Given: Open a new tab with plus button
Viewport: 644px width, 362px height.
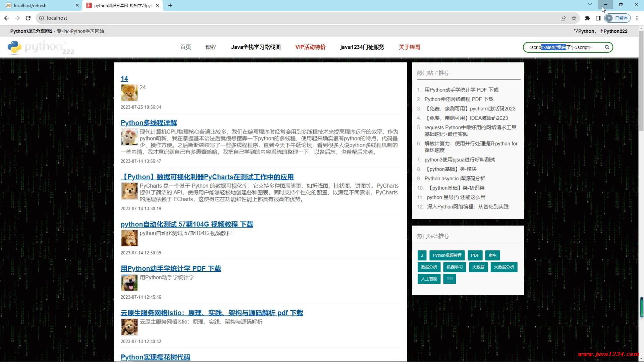Looking at the screenshot, I should pyautogui.click(x=170, y=5).
